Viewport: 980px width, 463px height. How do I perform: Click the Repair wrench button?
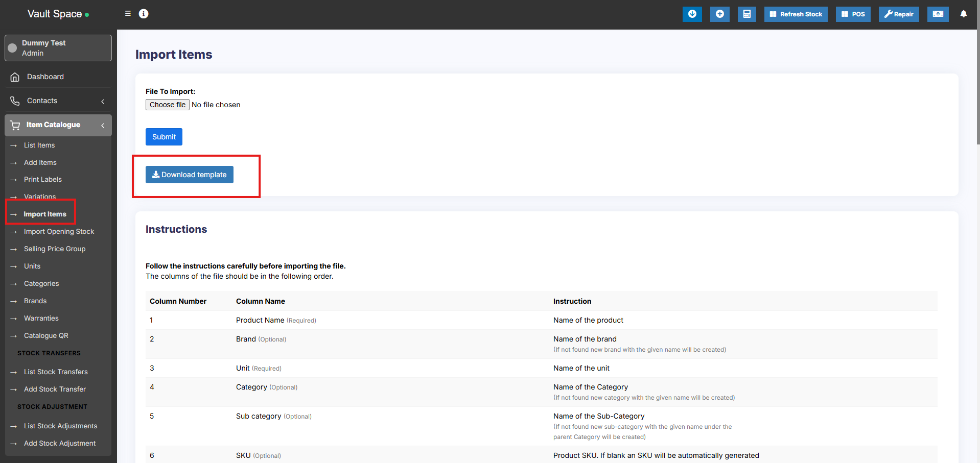898,14
